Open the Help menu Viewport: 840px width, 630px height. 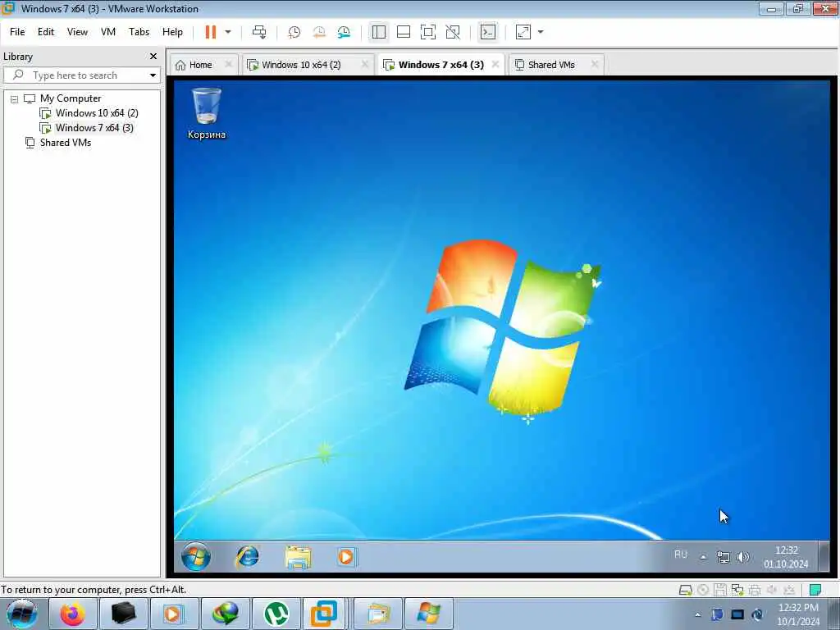pyautogui.click(x=172, y=32)
